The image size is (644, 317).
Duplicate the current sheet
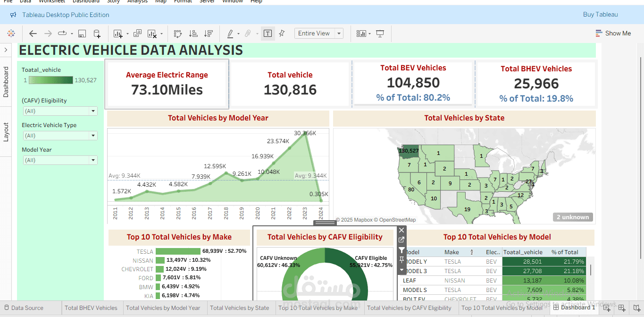click(138, 33)
